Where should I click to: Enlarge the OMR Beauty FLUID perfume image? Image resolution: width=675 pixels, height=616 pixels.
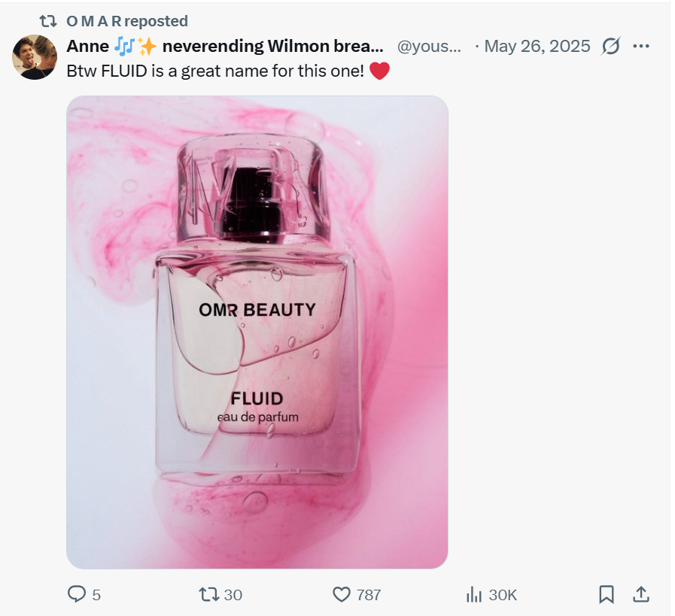point(257,332)
